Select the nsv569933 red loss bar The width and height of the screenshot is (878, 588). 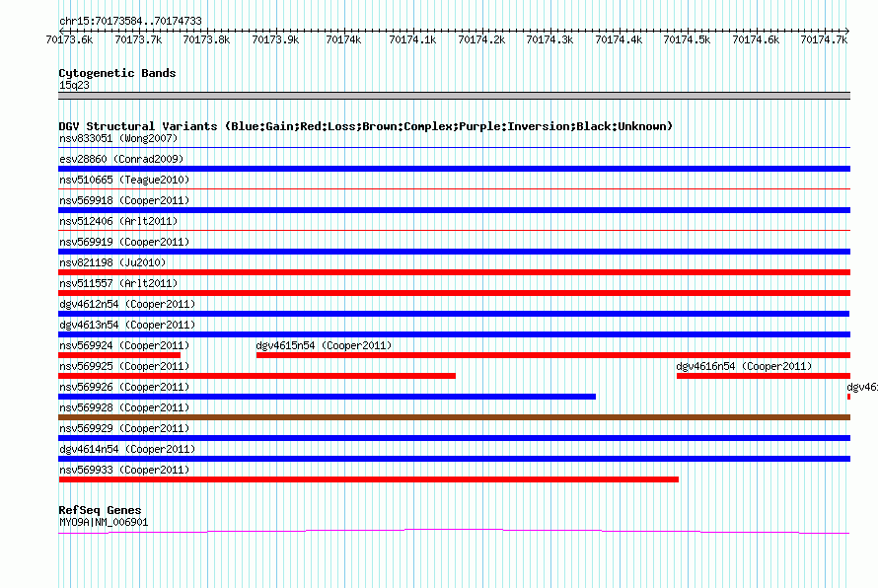(x=368, y=479)
